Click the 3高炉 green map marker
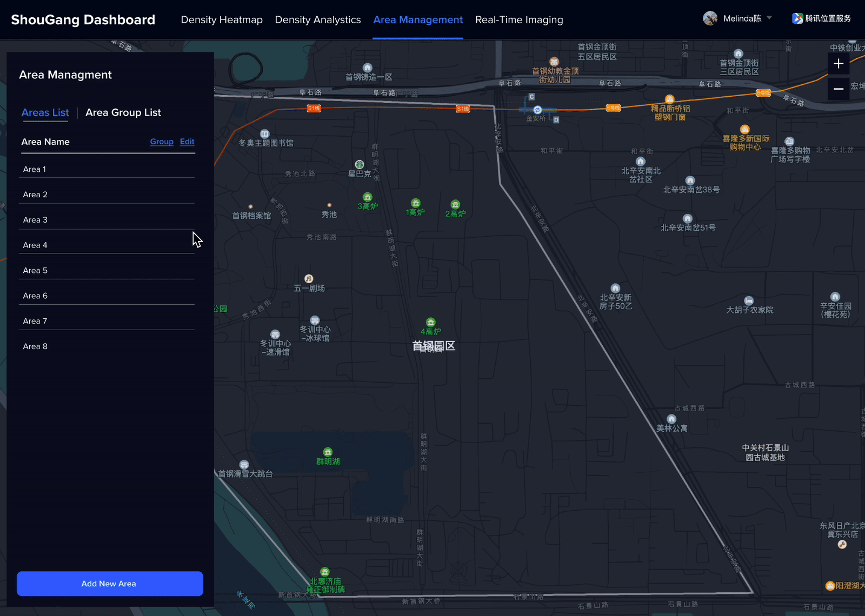 (367, 197)
